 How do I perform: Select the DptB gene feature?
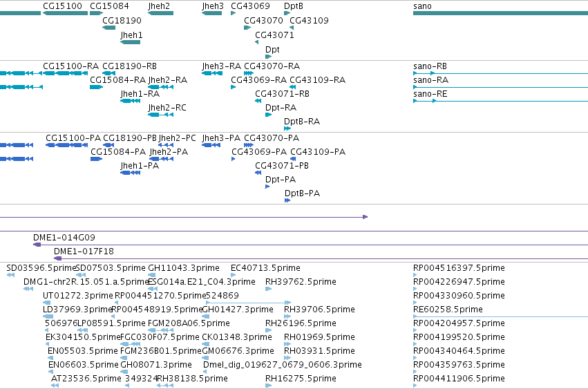click(287, 13)
